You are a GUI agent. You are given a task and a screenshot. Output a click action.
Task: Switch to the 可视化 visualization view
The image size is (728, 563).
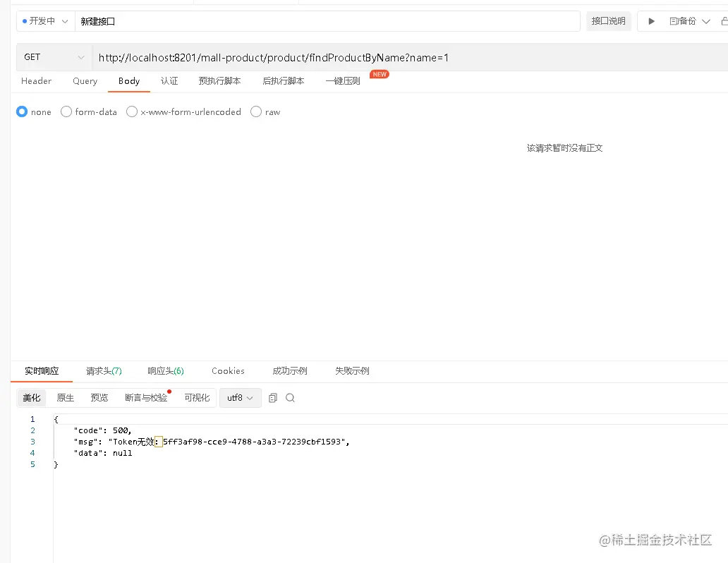(x=197, y=397)
